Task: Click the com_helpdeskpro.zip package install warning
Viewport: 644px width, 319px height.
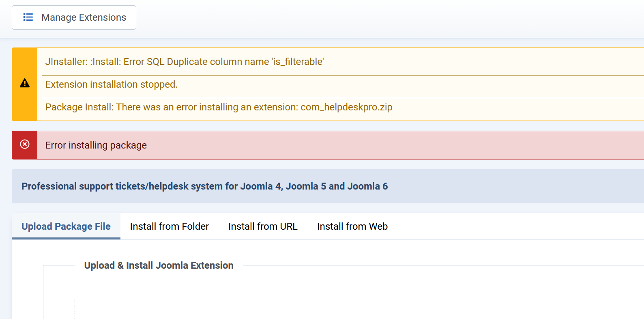Action: [219, 107]
